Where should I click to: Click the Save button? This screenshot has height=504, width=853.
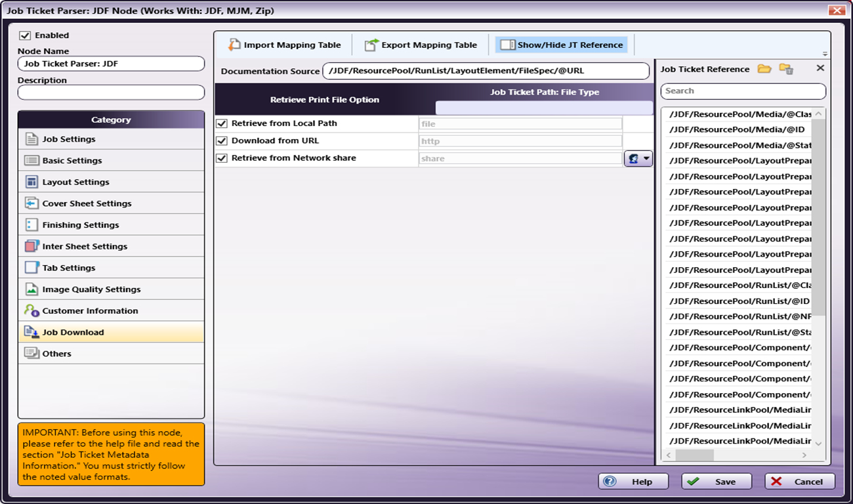[x=716, y=482]
